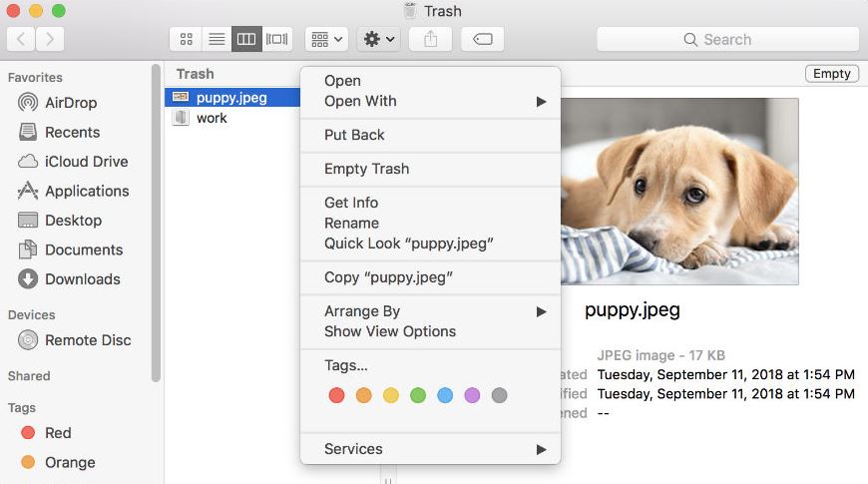Select Downloads in the sidebar
Screen dimensions: 868x484
(82, 279)
